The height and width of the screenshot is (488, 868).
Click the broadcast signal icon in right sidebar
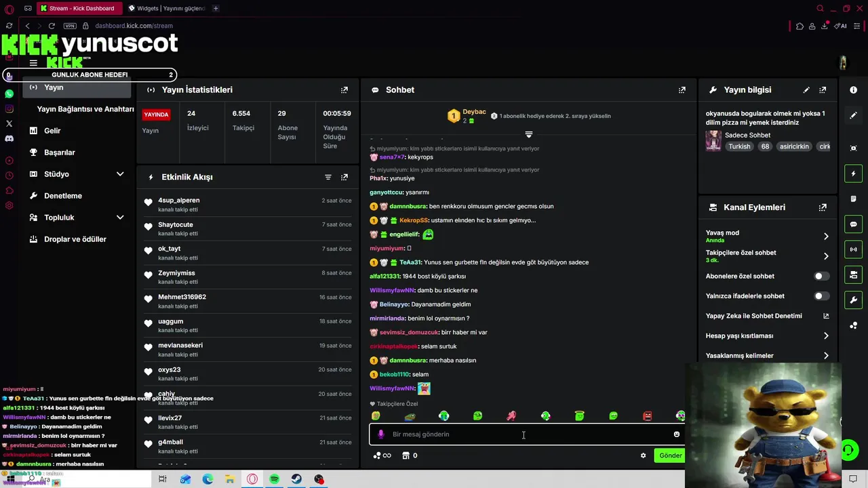tap(853, 249)
